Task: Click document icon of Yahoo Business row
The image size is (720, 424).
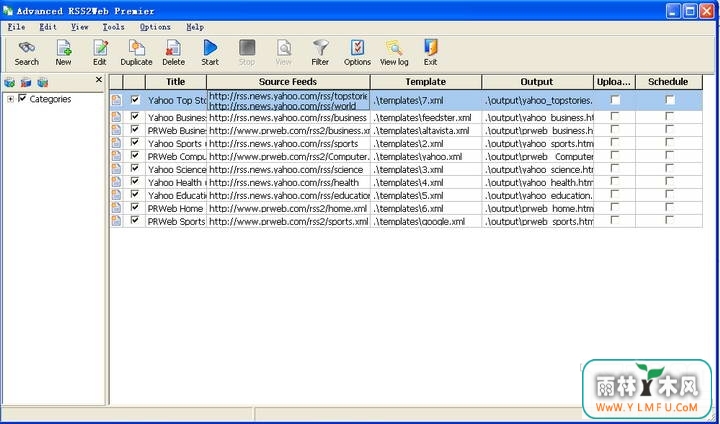Action: click(116, 117)
